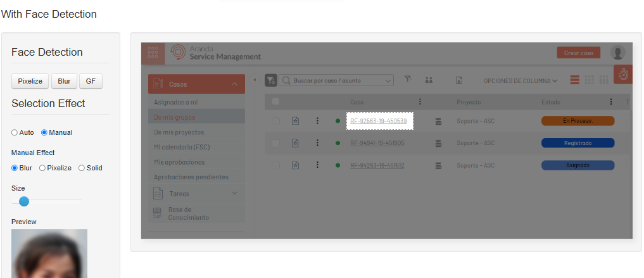Click the clear filters funnel icon

[x=408, y=80]
